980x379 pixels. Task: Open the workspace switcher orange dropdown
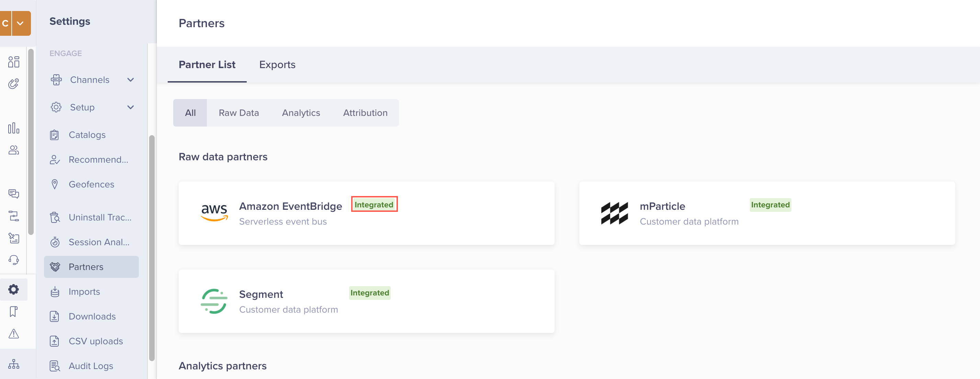pos(21,23)
